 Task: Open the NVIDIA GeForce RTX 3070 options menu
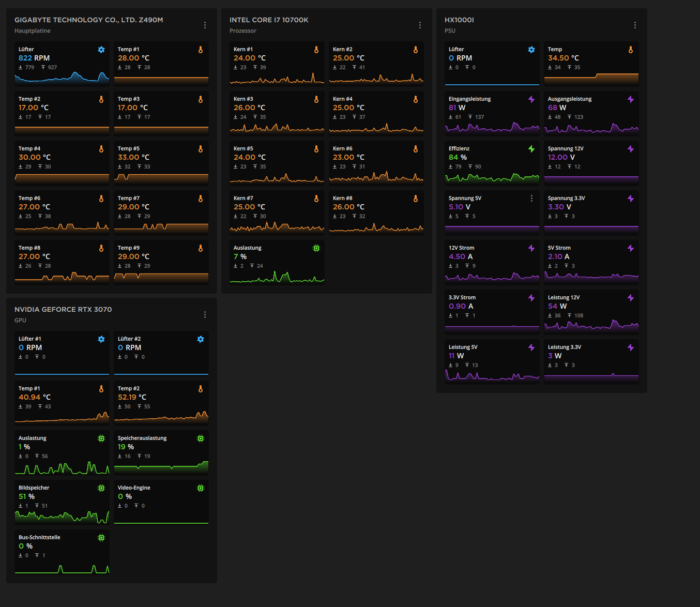point(205,314)
